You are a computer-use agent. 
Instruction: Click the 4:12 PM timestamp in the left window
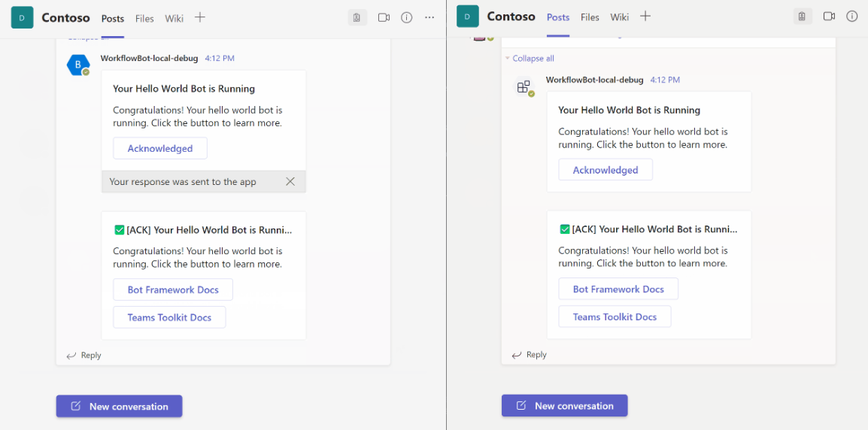tap(220, 58)
